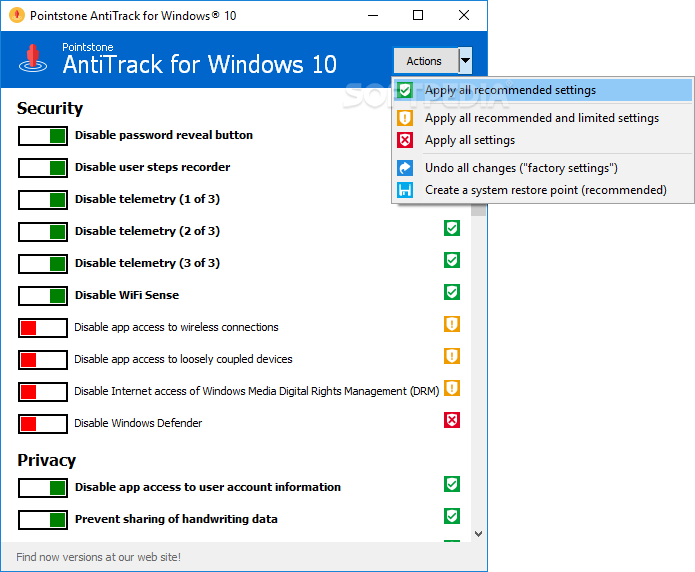Enable the Disable Windows Defender switch
This screenshot has width=695, height=572.
43,423
